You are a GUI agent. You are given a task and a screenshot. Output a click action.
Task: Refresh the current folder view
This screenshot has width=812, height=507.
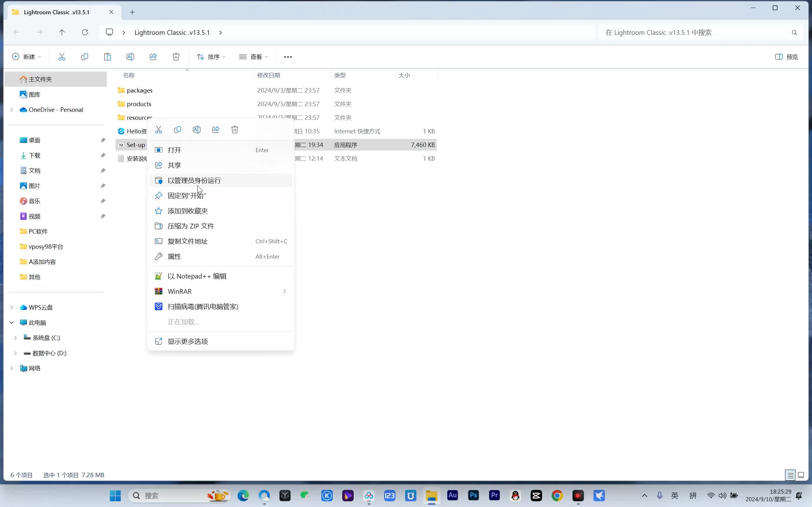click(x=85, y=32)
